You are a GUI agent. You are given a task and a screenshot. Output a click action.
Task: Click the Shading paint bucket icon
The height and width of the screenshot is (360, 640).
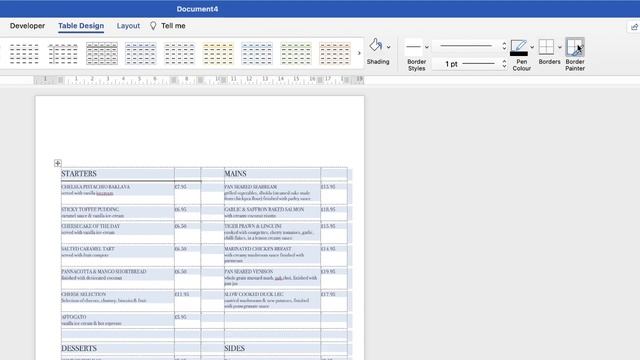[x=376, y=45]
